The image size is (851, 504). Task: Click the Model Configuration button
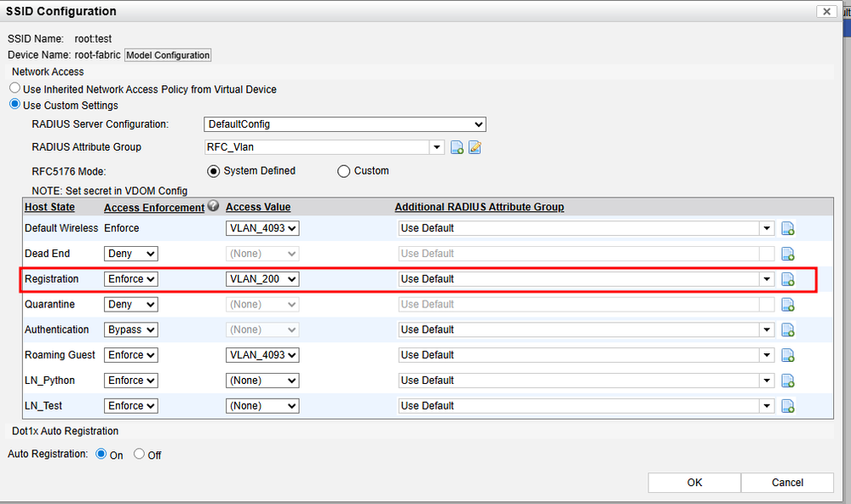coord(168,55)
